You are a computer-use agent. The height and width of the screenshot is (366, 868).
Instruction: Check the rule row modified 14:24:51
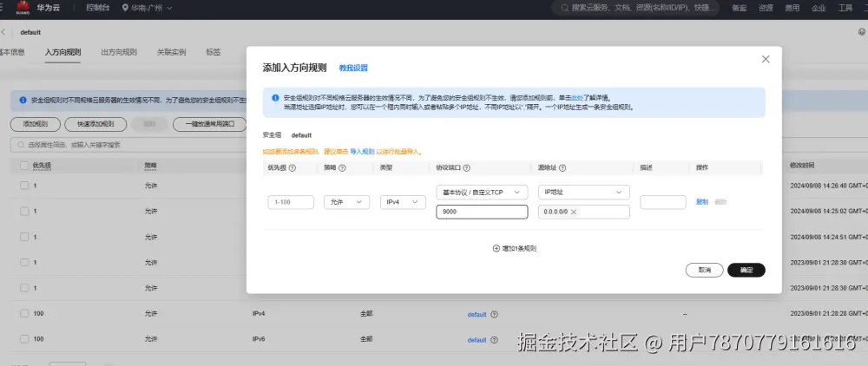tap(24, 237)
